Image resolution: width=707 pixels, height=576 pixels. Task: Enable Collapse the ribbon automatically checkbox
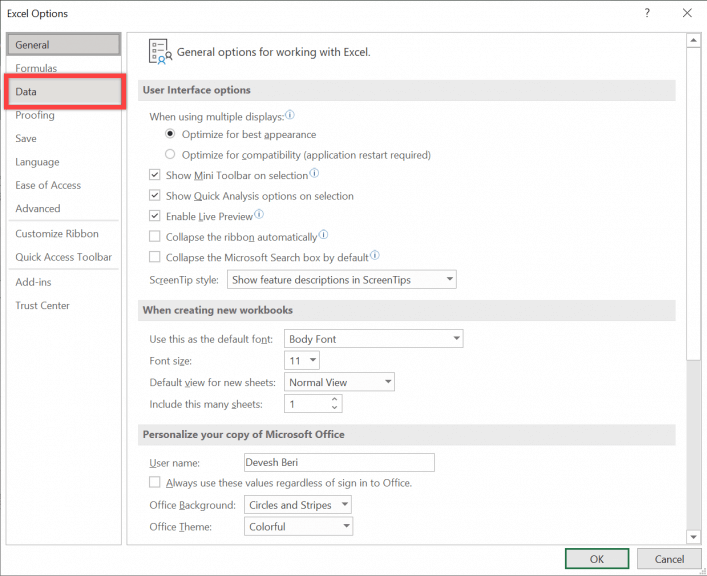[x=155, y=236]
